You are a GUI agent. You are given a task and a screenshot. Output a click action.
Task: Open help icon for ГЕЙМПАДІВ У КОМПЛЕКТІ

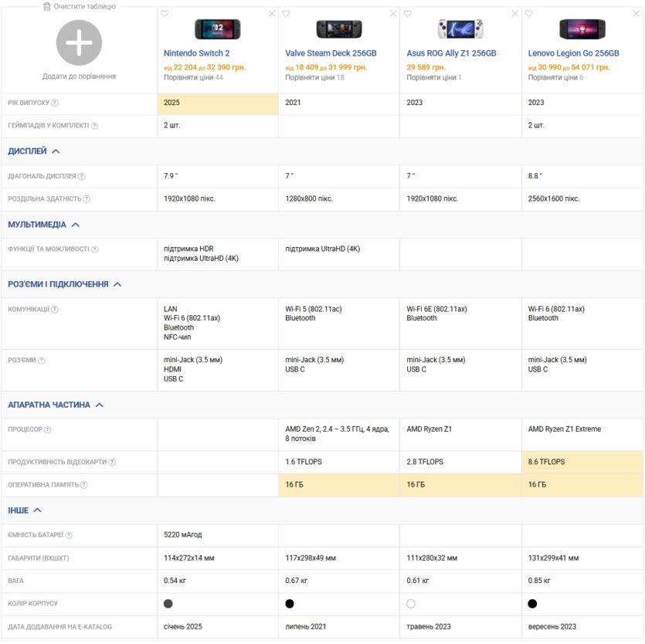[94, 125]
